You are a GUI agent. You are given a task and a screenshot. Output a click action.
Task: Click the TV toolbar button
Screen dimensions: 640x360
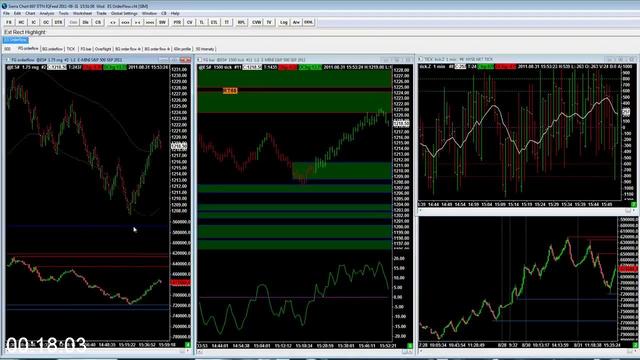coord(269,22)
